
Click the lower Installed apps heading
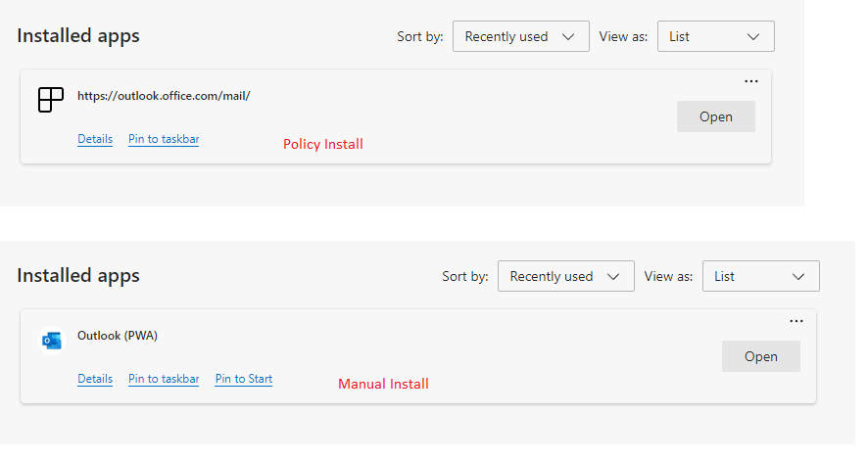78,276
